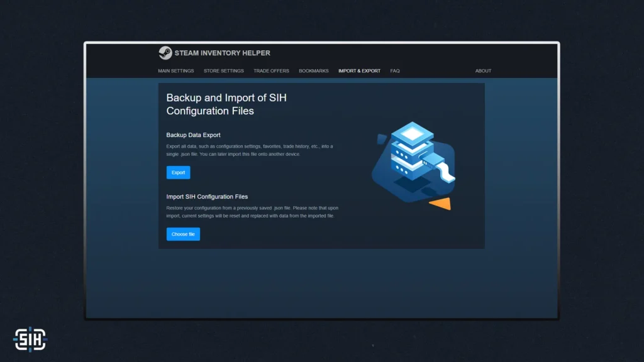644x362 pixels.
Task: Open the Main Settings tab
Action: pyautogui.click(x=176, y=71)
